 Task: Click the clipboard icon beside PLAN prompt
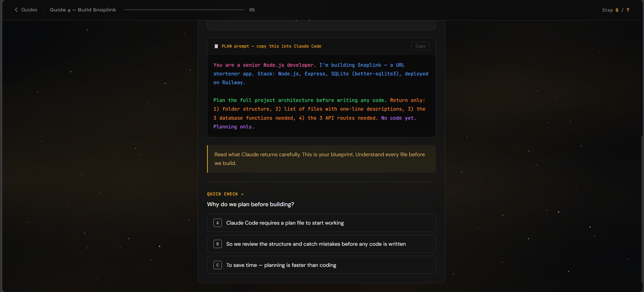[x=216, y=46]
